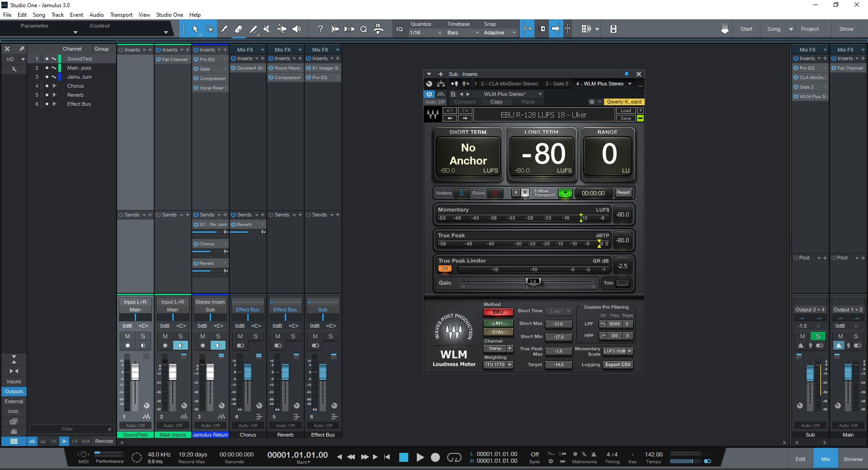Open the Snap Adaptive dropdown
Viewport: 868px width, 470px height.
tap(500, 33)
